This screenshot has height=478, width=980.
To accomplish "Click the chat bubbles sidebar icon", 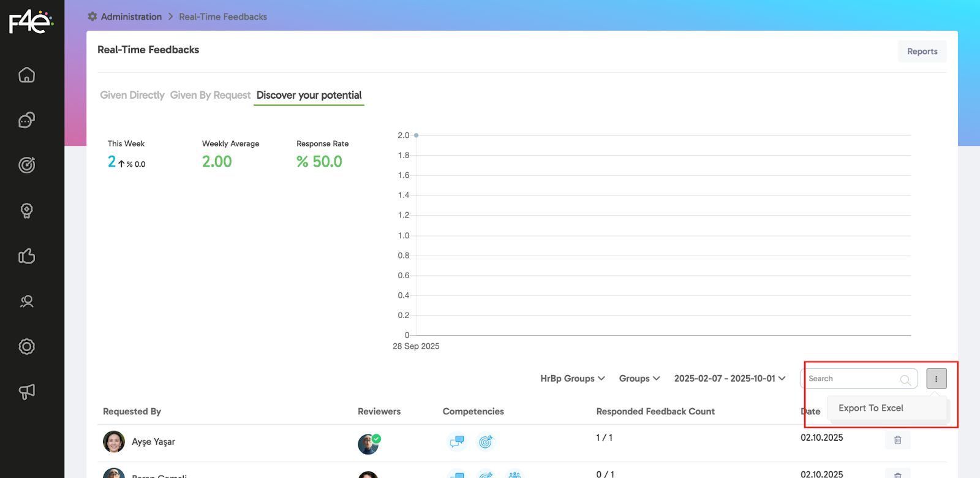I will pyautogui.click(x=26, y=120).
